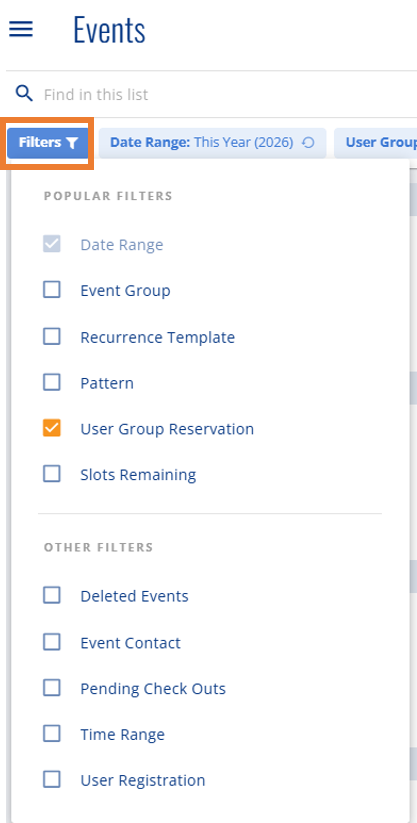Open the hamburger navigation menu
Viewport: 417px width, 823px height.
click(21, 29)
